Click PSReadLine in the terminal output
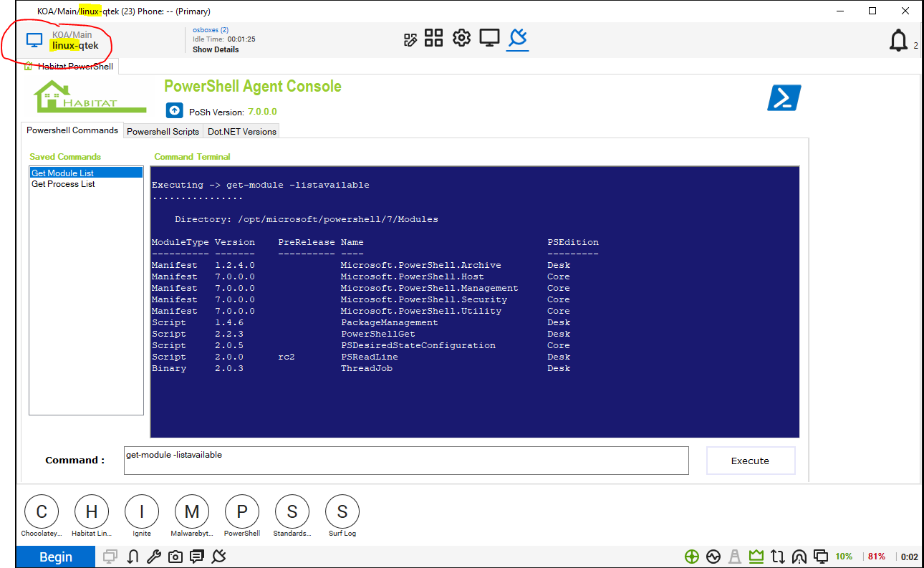 tap(369, 357)
